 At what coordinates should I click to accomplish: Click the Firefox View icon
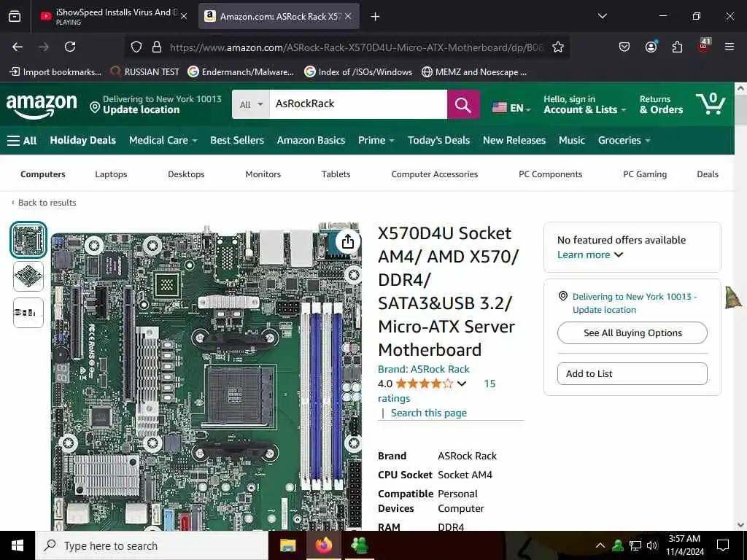click(x=15, y=16)
